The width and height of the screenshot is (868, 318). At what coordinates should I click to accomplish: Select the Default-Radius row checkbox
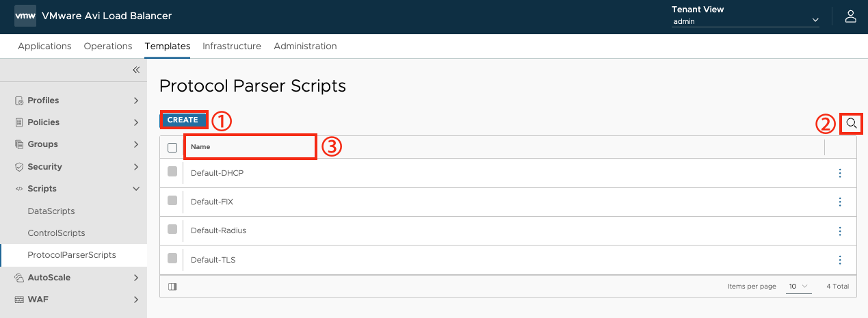(172, 229)
